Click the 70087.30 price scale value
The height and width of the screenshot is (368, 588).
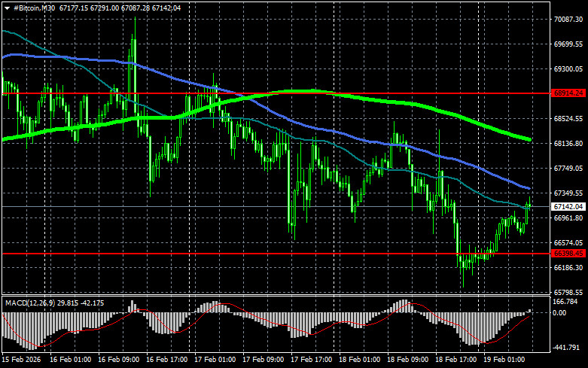coord(568,20)
